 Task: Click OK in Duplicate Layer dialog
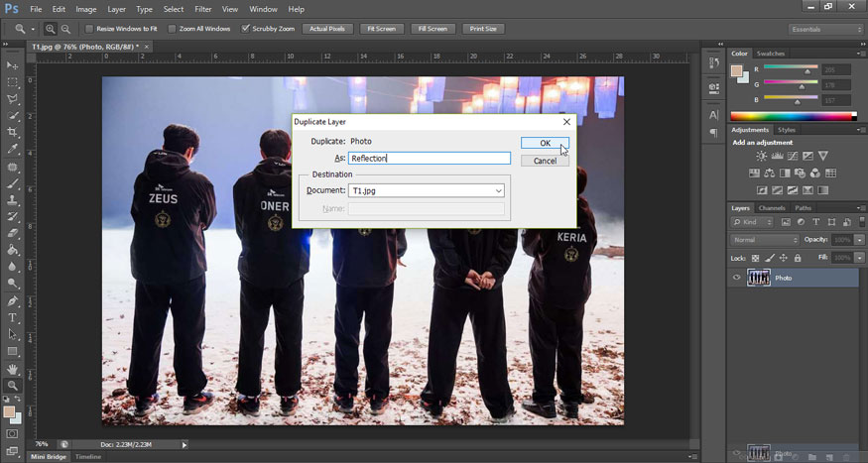point(545,143)
